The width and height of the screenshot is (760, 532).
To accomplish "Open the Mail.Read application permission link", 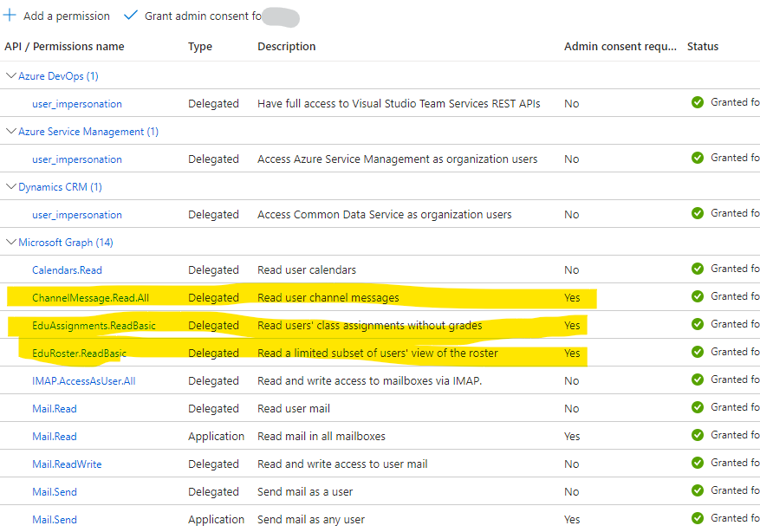I will click(x=54, y=436).
